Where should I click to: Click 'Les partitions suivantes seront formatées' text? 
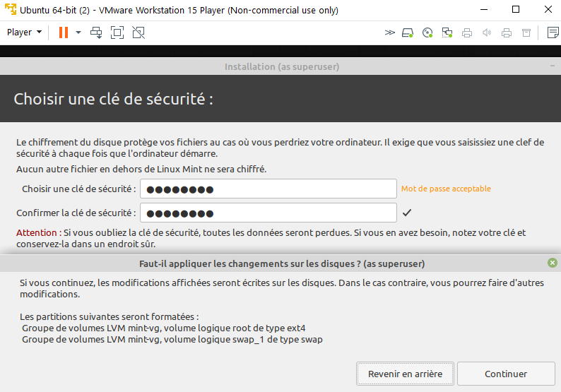point(109,317)
